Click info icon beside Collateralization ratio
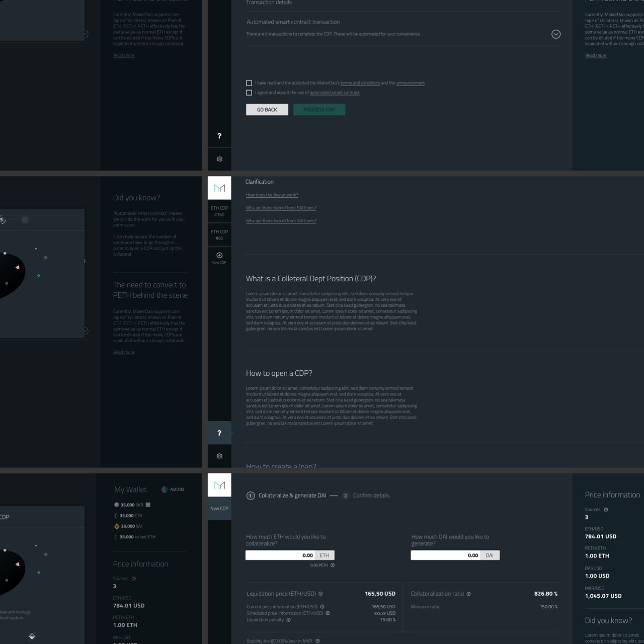This screenshot has height=644, width=644. click(x=468, y=594)
